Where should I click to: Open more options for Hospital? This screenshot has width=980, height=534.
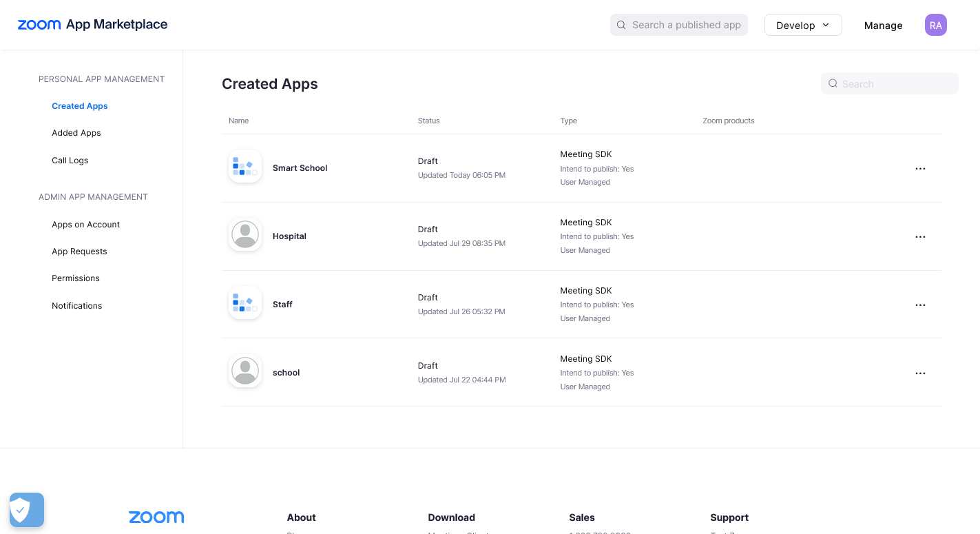(920, 237)
